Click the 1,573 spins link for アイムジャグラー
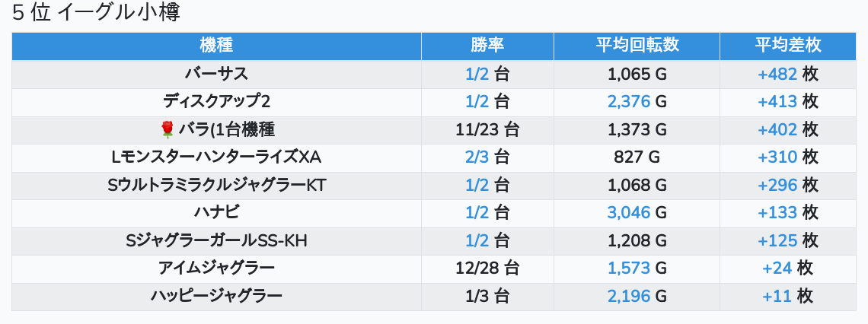The height and width of the screenshot is (324, 868). [x=628, y=268]
